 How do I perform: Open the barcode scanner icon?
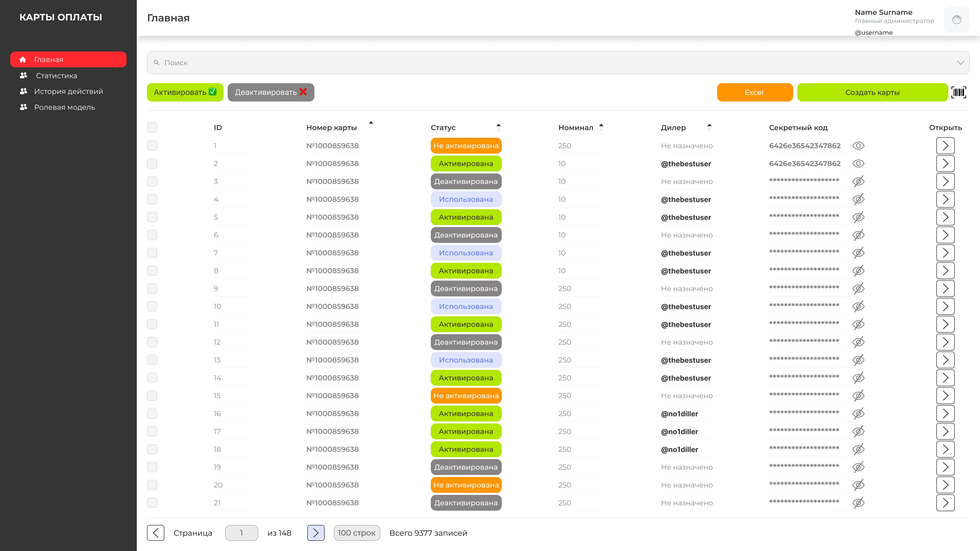click(x=958, y=92)
